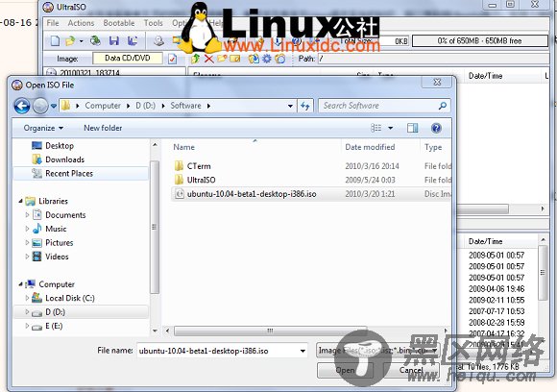This screenshot has height=392, width=557.
Task: Click the image properties icon beside Data CD/DVD
Action: click(172, 59)
